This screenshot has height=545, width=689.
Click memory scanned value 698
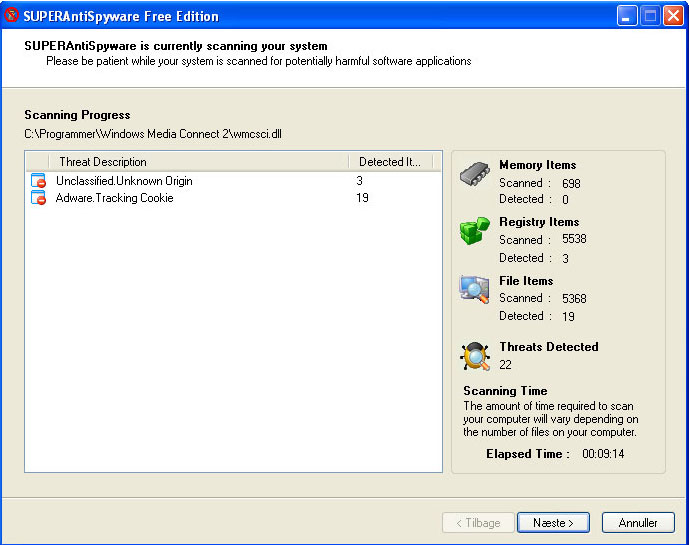coord(571,183)
